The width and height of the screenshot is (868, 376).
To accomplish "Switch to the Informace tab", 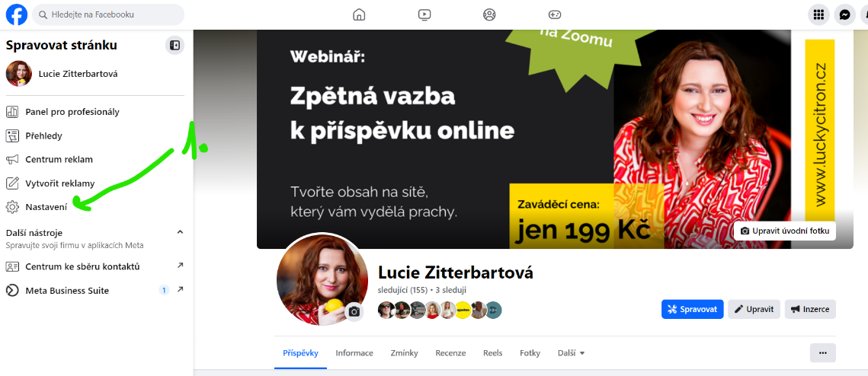I will (354, 352).
